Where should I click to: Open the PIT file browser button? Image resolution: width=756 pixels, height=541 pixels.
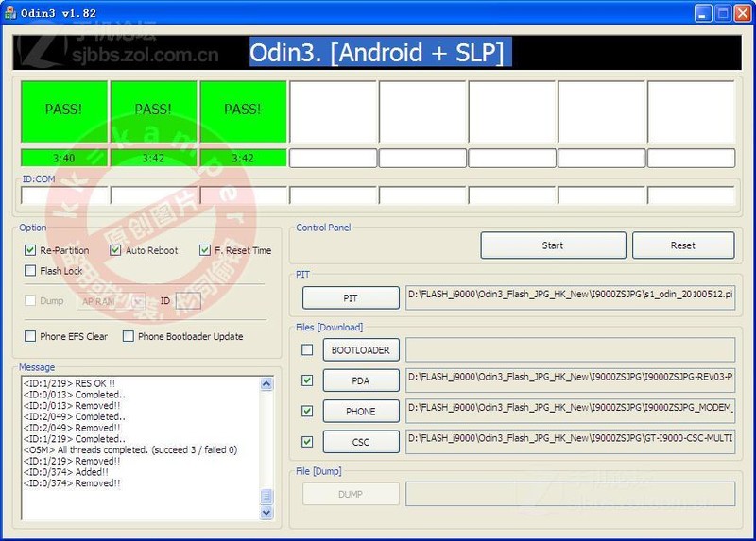coord(351,297)
